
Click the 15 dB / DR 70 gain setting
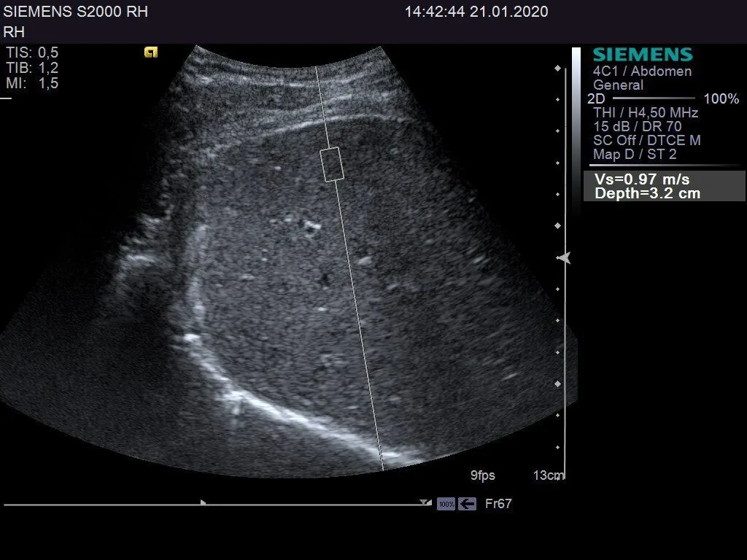638,127
